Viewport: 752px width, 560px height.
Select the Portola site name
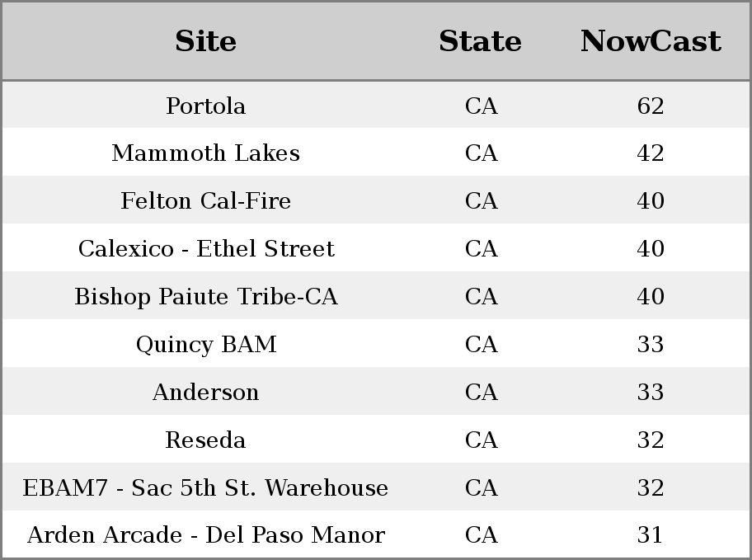coord(206,106)
